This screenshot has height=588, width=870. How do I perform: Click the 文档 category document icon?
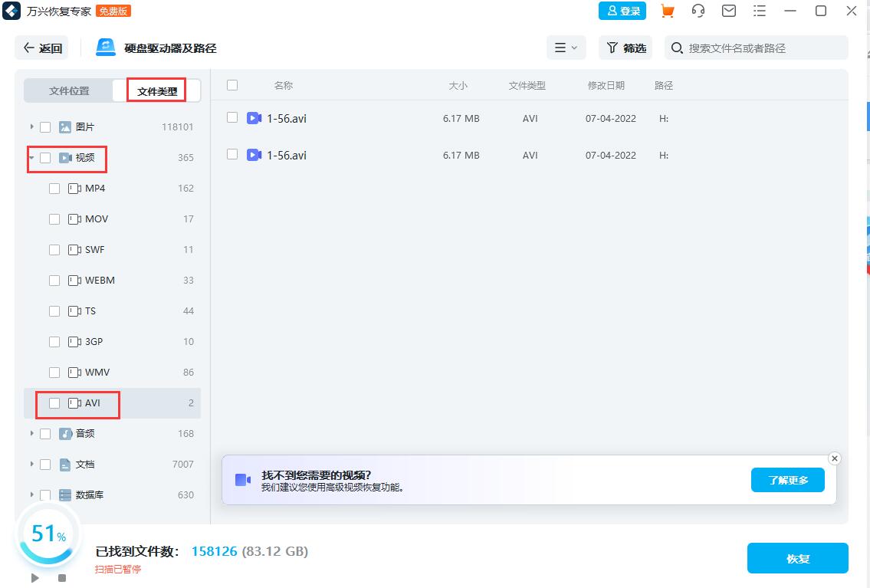(65, 465)
